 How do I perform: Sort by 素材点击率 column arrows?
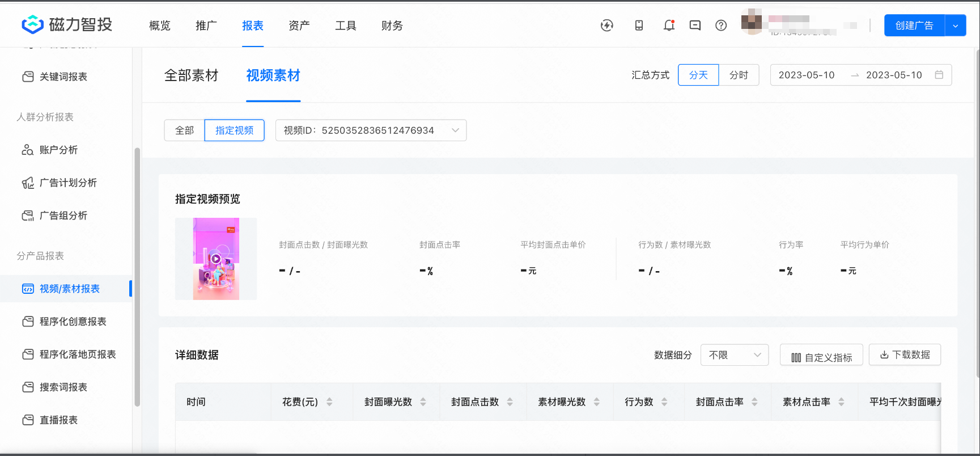pyautogui.click(x=841, y=402)
